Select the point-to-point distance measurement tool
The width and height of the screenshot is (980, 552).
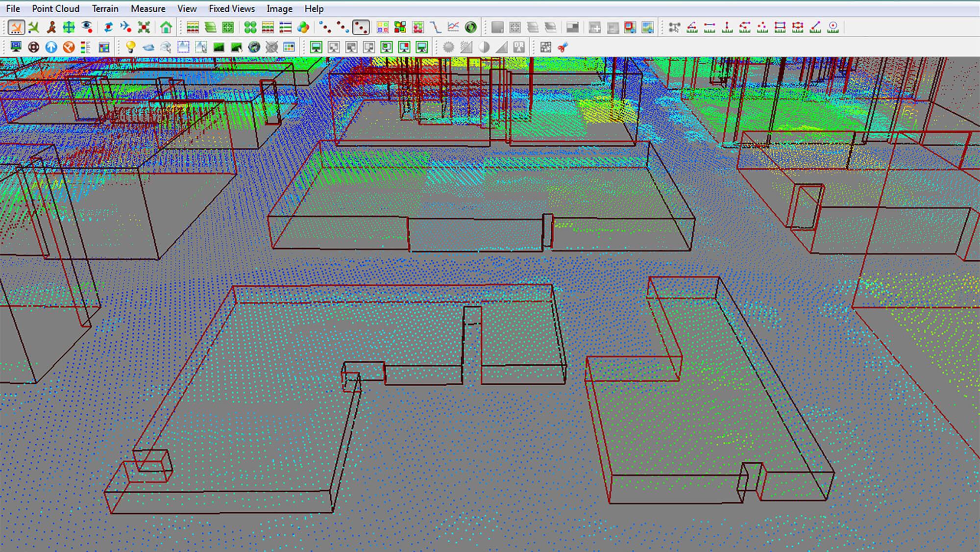709,27
